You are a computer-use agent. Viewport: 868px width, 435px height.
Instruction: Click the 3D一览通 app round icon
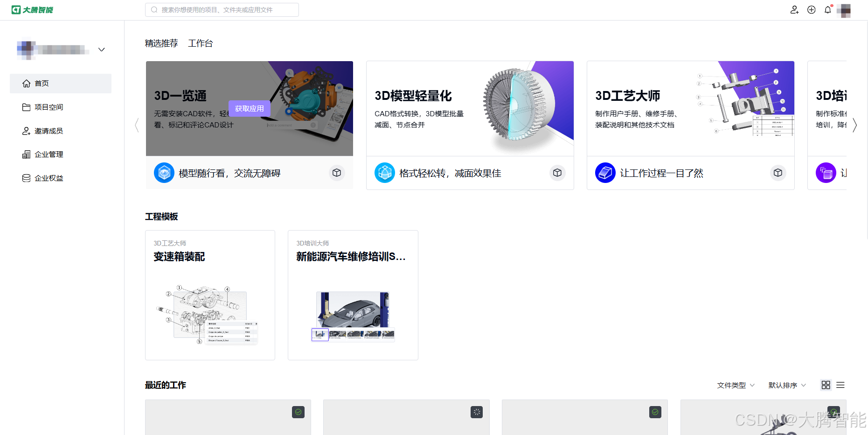164,173
